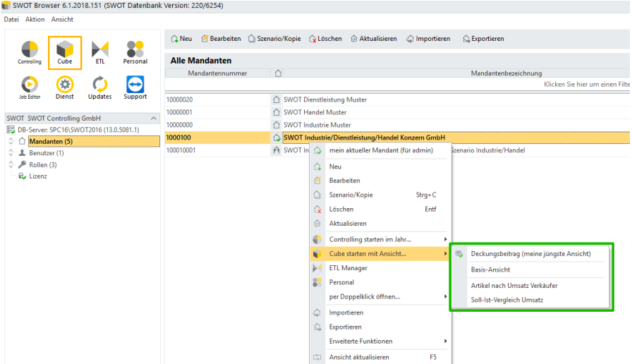
Task: Expand the Mandanten tree node
Action: click(11, 142)
